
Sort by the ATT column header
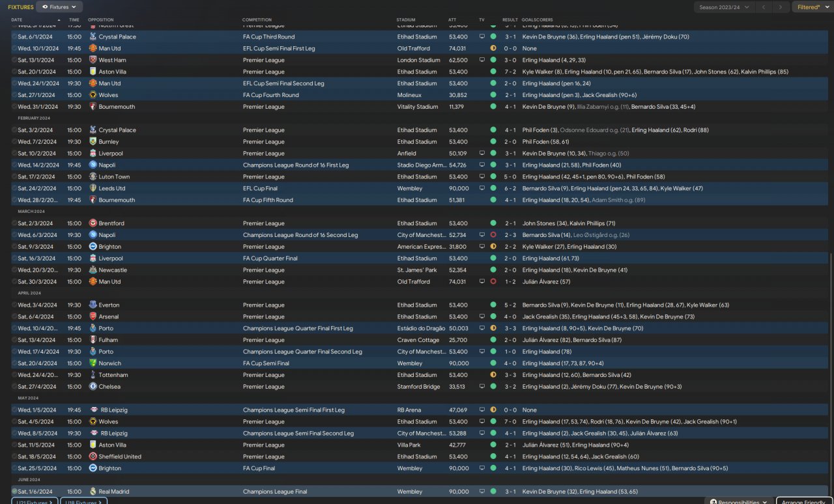coord(452,20)
